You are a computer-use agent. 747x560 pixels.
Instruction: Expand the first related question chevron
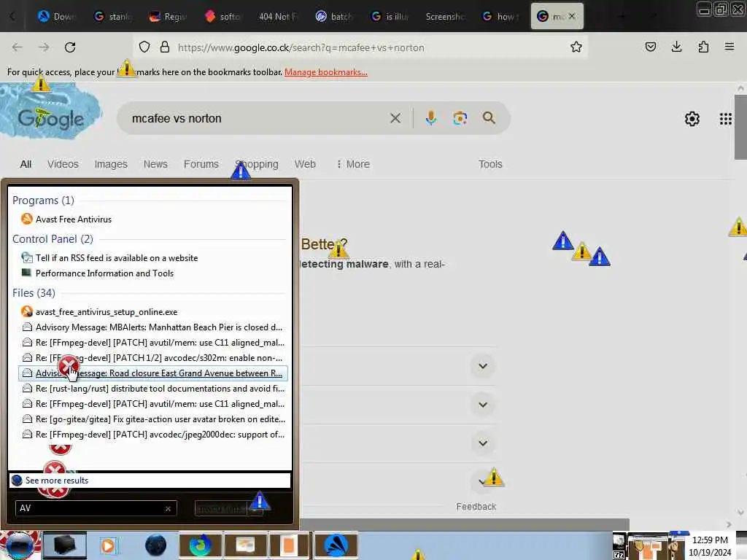click(483, 366)
